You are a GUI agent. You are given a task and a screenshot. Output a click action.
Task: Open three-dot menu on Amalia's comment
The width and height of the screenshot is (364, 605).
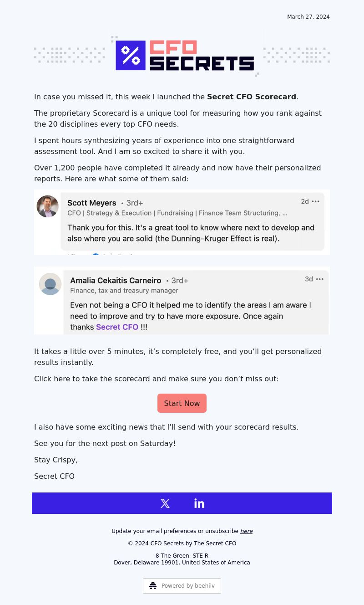pos(320,279)
